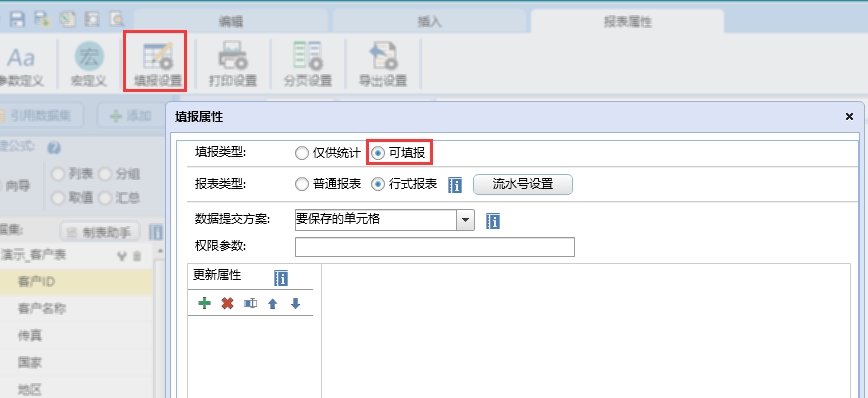Click the copy sheets icon in top toolbar
The height and width of the screenshot is (398, 868).
pyautogui.click(x=67, y=19)
